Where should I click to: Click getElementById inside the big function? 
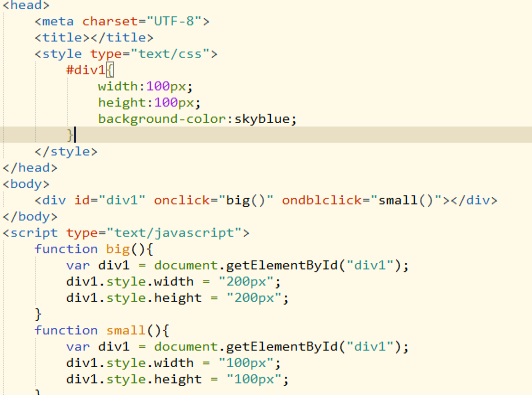tap(282, 266)
